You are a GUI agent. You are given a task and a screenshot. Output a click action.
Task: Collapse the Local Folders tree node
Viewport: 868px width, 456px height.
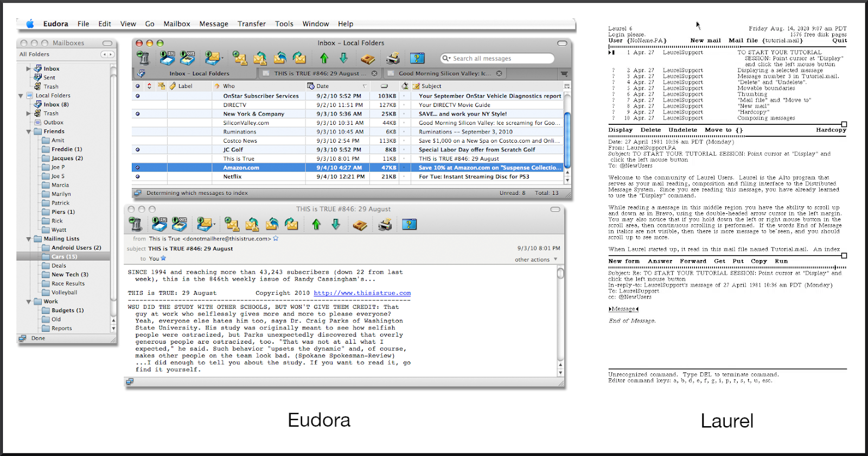click(x=21, y=96)
